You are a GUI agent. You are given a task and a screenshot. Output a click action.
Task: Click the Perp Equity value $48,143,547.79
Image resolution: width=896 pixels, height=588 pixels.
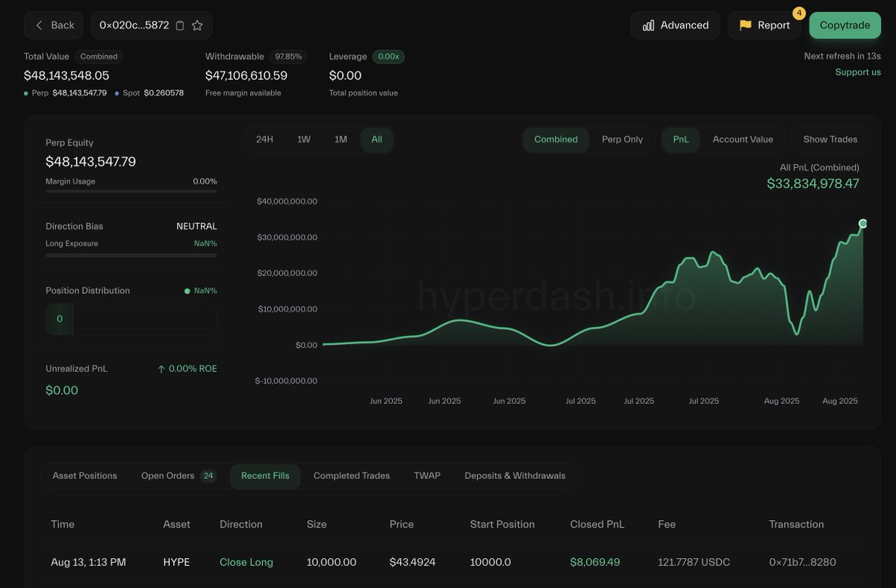(90, 162)
